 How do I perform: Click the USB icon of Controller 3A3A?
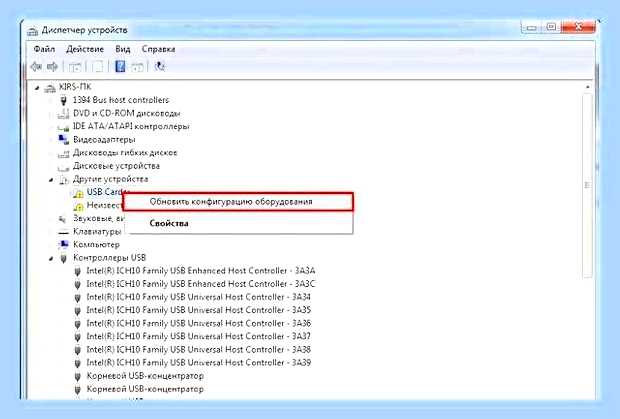[x=78, y=272]
